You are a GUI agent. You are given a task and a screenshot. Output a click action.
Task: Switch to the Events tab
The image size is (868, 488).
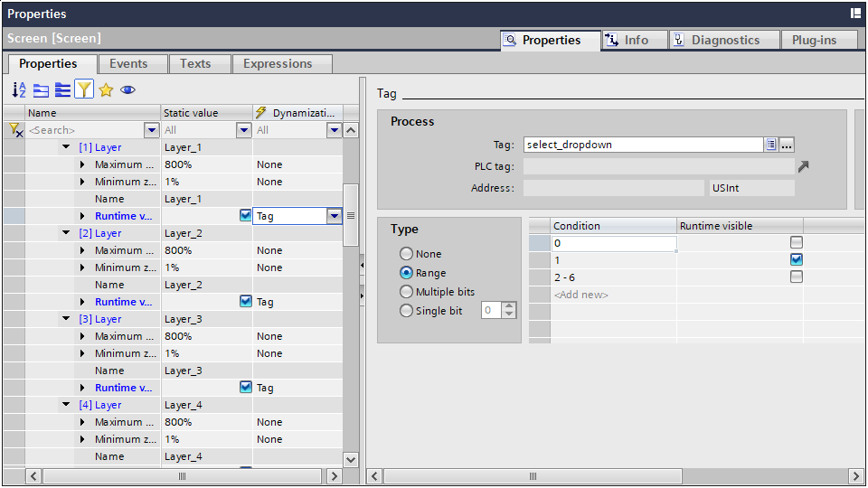click(128, 63)
